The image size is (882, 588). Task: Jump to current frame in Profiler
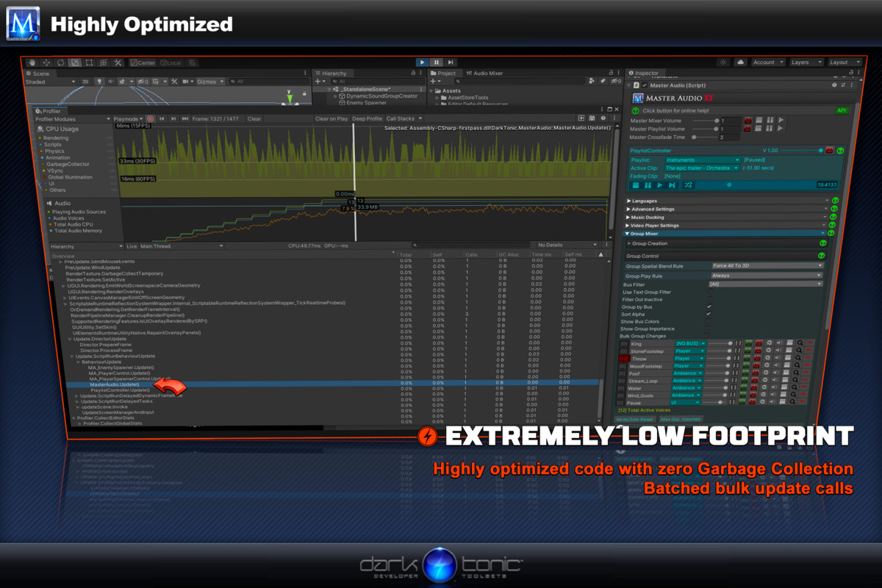(x=185, y=118)
